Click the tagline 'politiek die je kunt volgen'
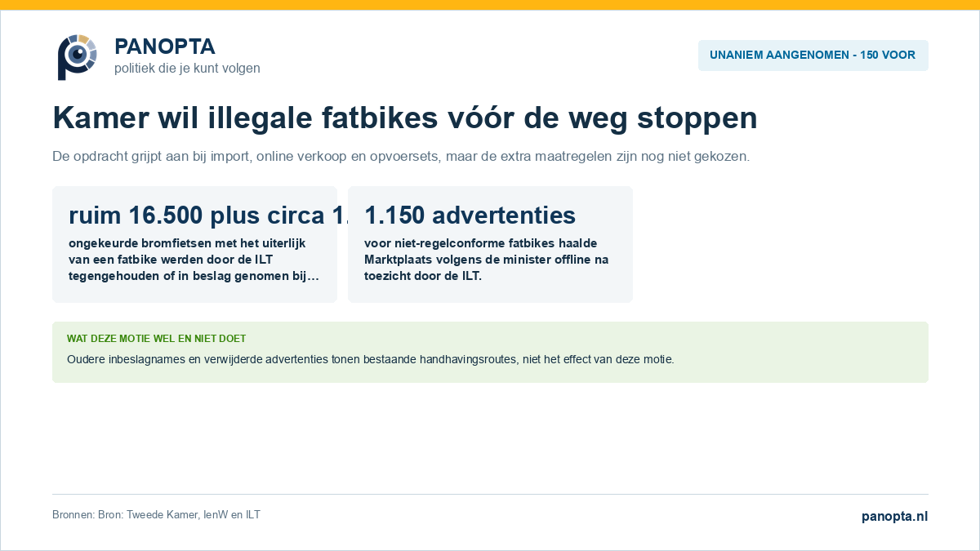 pyautogui.click(x=187, y=69)
